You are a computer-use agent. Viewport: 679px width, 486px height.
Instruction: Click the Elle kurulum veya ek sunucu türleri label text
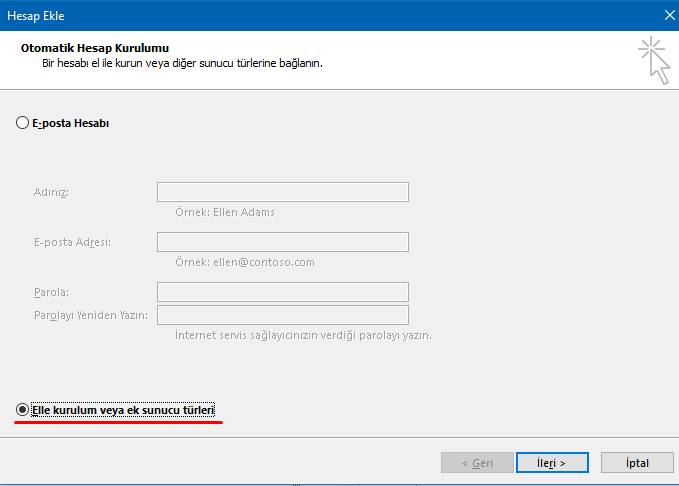point(123,410)
